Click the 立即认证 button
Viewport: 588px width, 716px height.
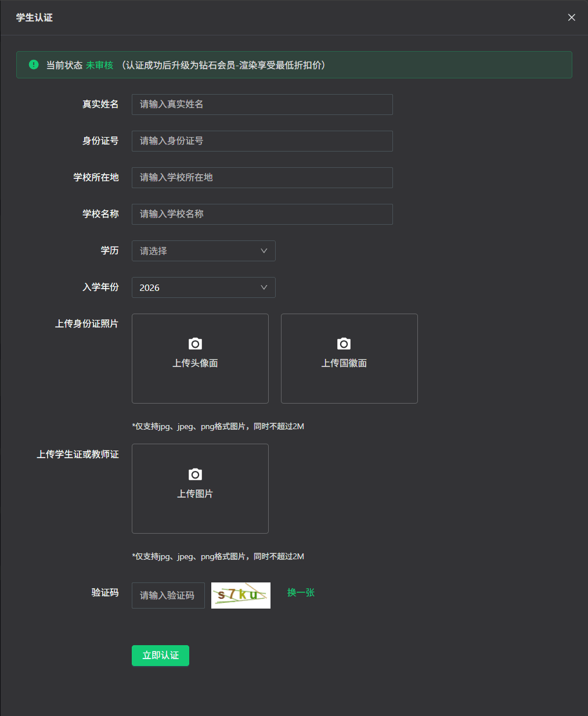point(160,656)
